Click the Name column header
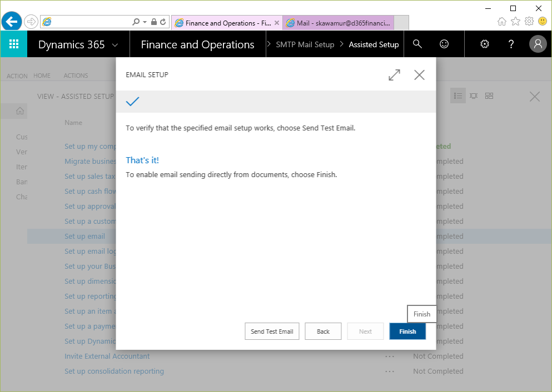The width and height of the screenshot is (552, 392). click(x=73, y=123)
